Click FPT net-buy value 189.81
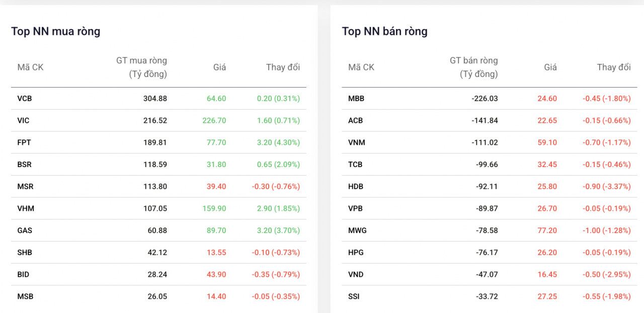 [x=155, y=142]
